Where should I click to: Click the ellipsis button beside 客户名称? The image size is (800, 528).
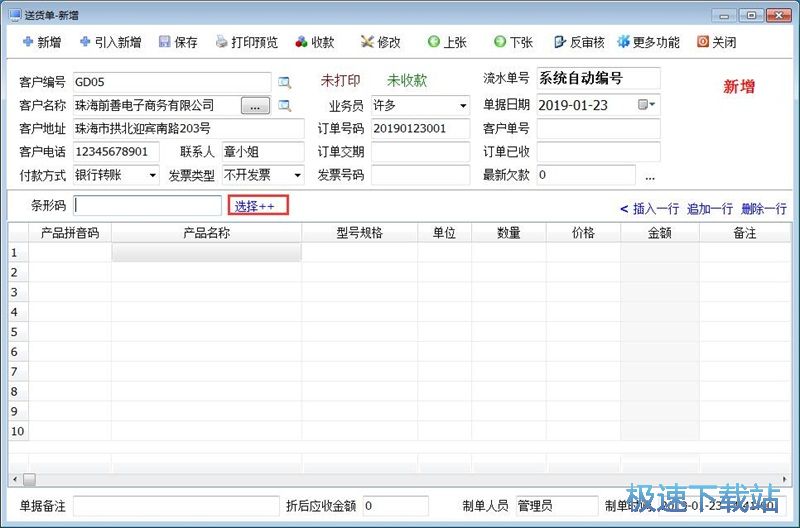pos(255,106)
